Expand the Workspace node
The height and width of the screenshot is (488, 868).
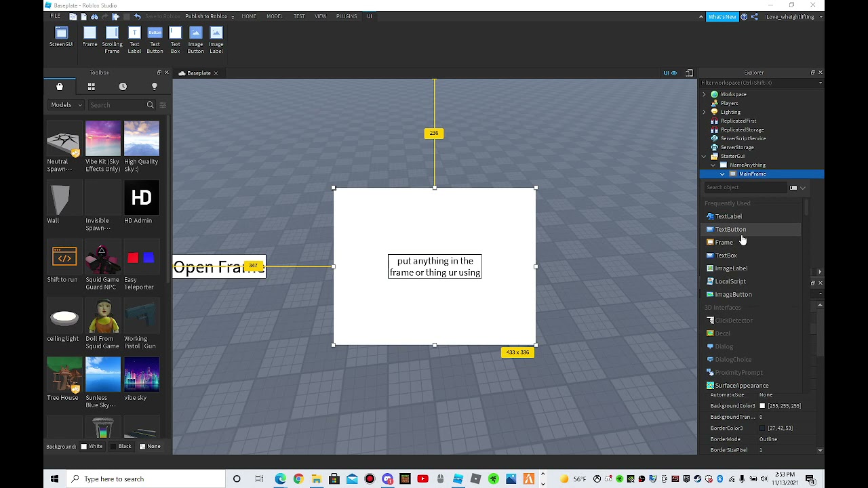click(x=704, y=95)
